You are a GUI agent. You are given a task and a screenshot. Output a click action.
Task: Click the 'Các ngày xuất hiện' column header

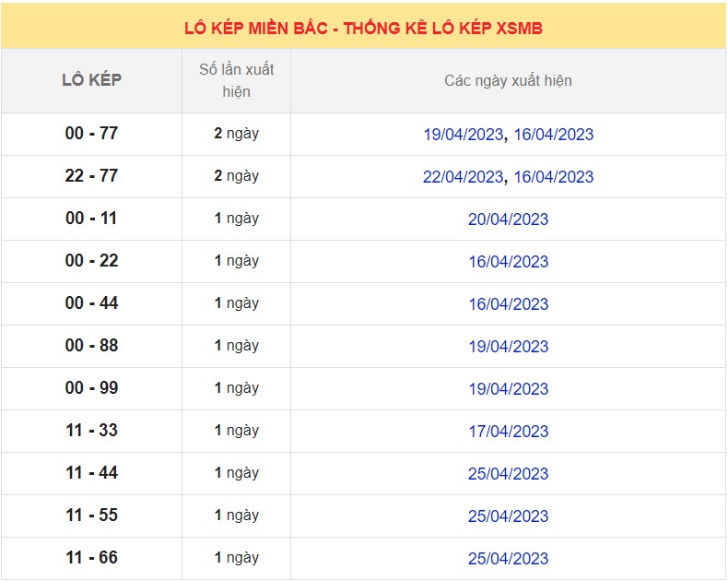pos(508,80)
